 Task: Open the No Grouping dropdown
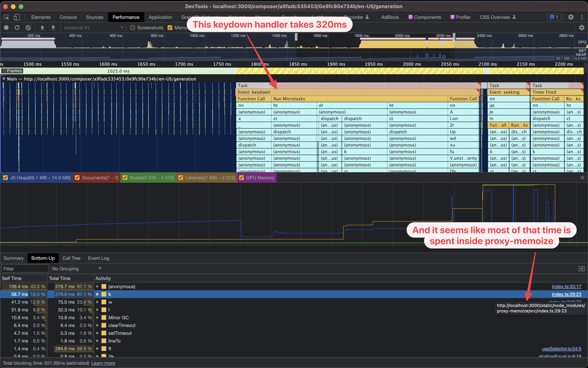coord(77,269)
